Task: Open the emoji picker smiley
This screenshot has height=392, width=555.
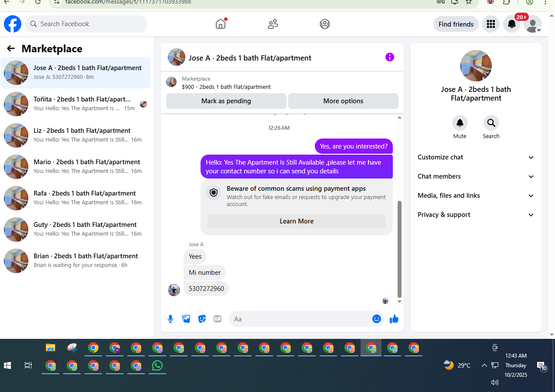Action: tap(377, 319)
